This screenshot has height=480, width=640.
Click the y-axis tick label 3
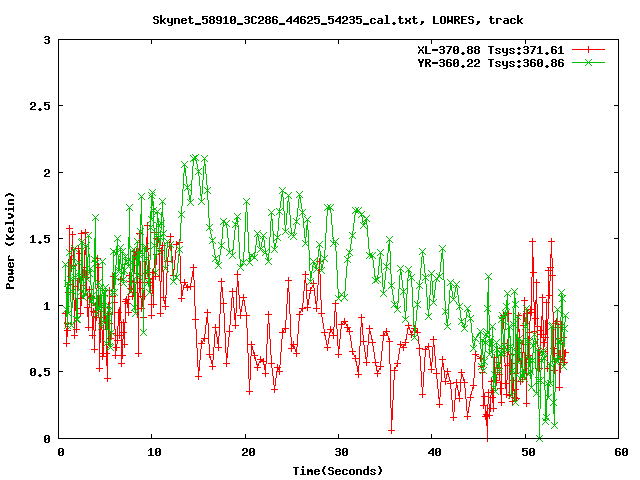[x=47, y=40]
